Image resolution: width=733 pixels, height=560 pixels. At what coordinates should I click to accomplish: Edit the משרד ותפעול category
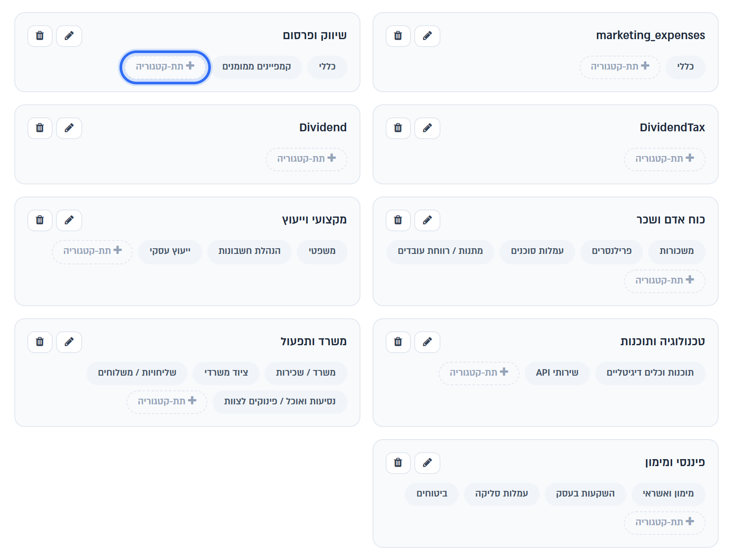click(69, 342)
